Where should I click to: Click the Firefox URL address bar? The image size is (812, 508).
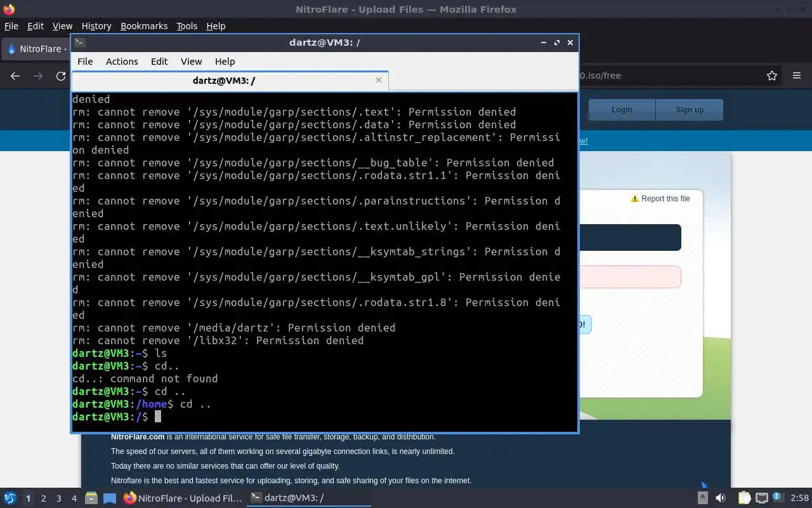[x=666, y=76]
